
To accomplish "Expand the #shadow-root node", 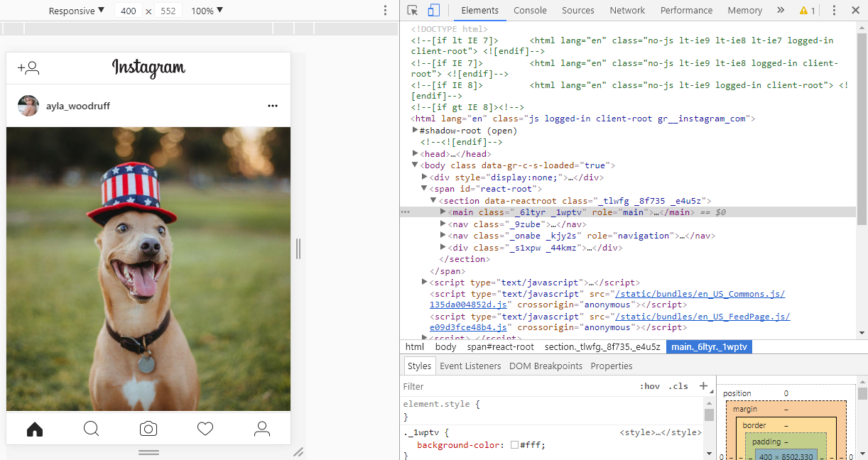I will (416, 131).
